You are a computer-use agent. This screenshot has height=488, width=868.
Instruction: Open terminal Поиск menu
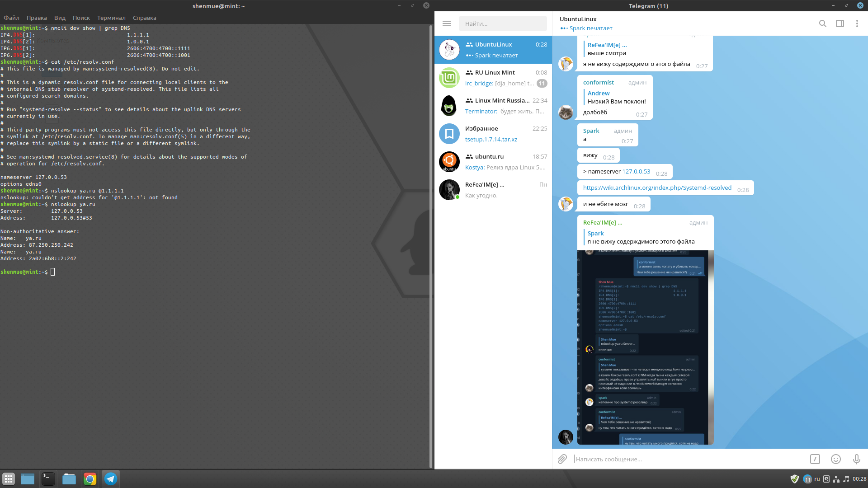[x=81, y=18]
